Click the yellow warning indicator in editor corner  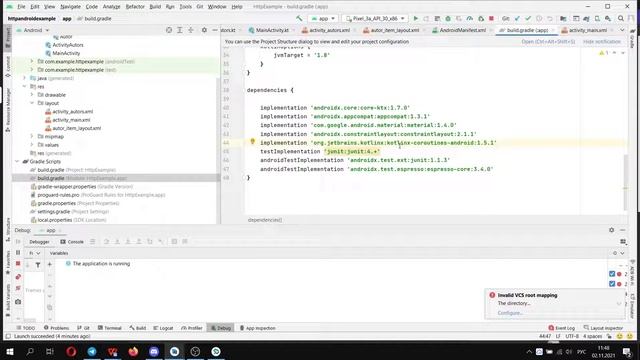pos(603,53)
